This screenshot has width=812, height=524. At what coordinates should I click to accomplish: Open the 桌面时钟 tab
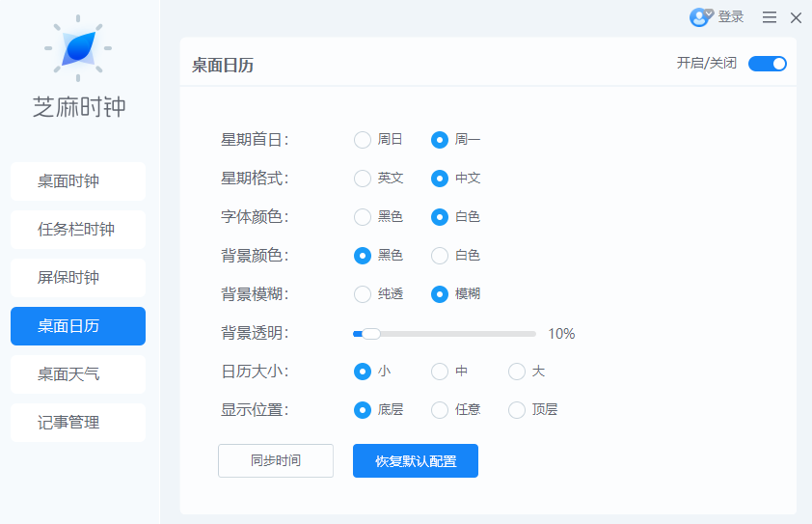(x=78, y=181)
